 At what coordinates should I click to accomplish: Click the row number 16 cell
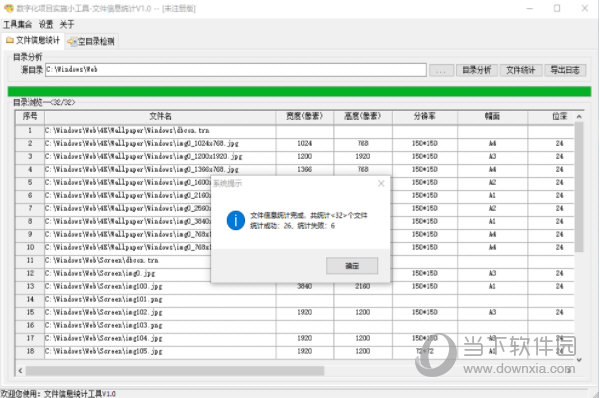30,326
